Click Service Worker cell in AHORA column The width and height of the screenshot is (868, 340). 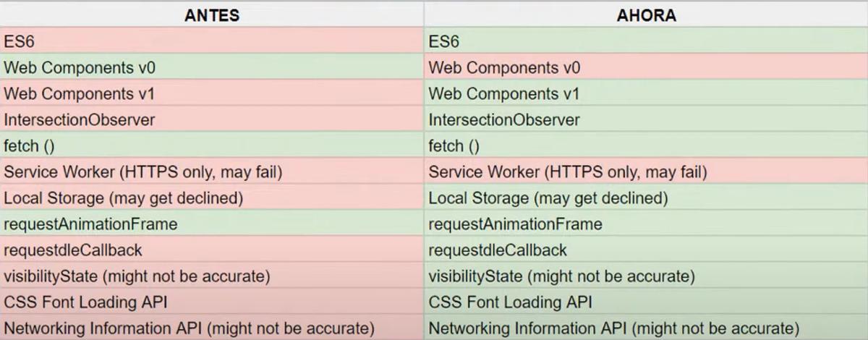point(646,172)
